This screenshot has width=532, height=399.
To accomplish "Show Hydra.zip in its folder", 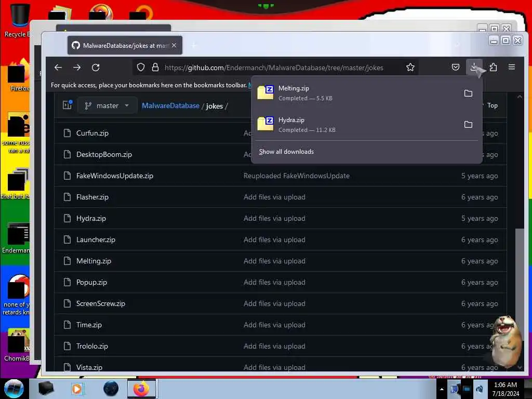I will click(x=468, y=125).
